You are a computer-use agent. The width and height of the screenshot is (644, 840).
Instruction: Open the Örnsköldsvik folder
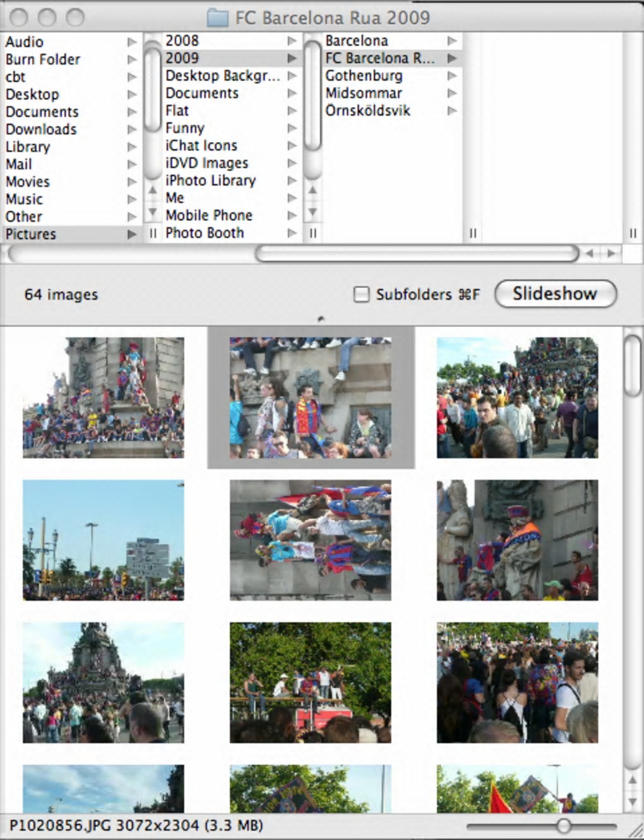(x=368, y=110)
